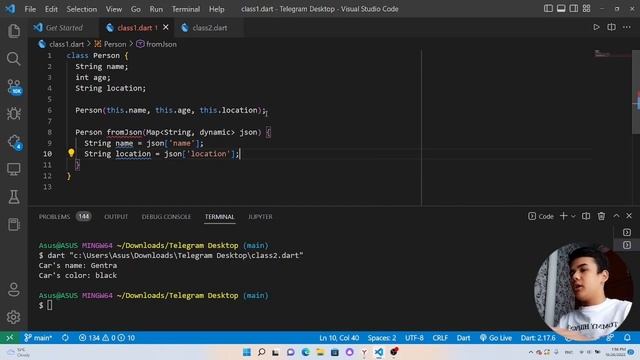Toggle the primary sidebar layout icon
Screen dimensions: 640x360
tap(548, 9)
